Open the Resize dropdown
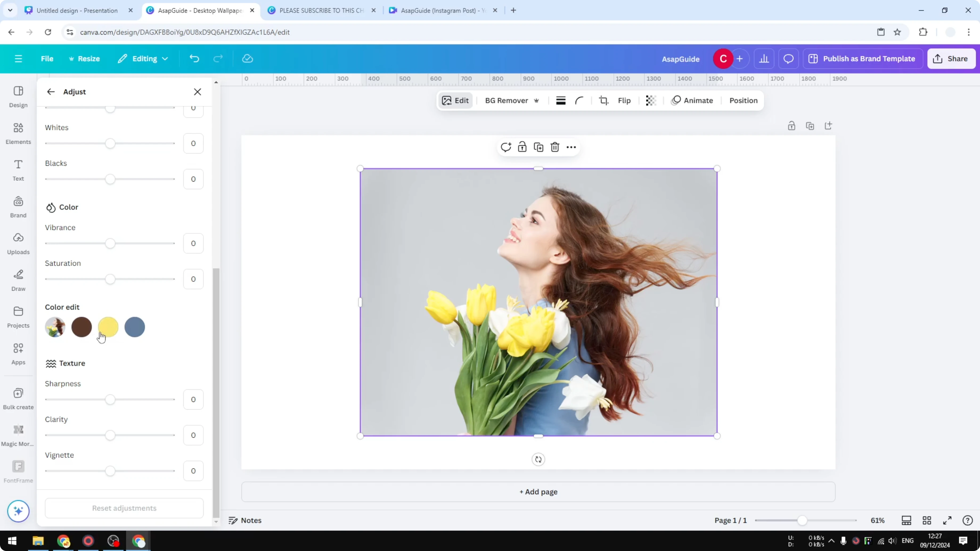 click(x=84, y=58)
